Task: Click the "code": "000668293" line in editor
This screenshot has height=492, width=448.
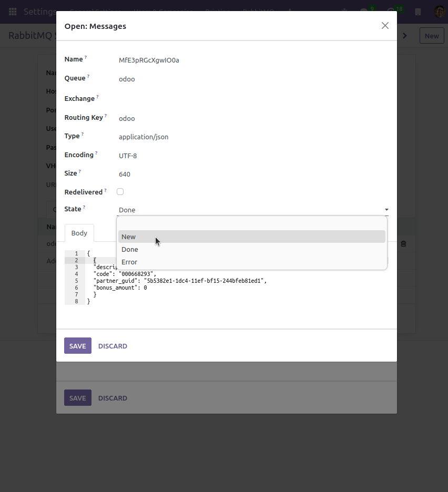Action: pyautogui.click(x=125, y=274)
